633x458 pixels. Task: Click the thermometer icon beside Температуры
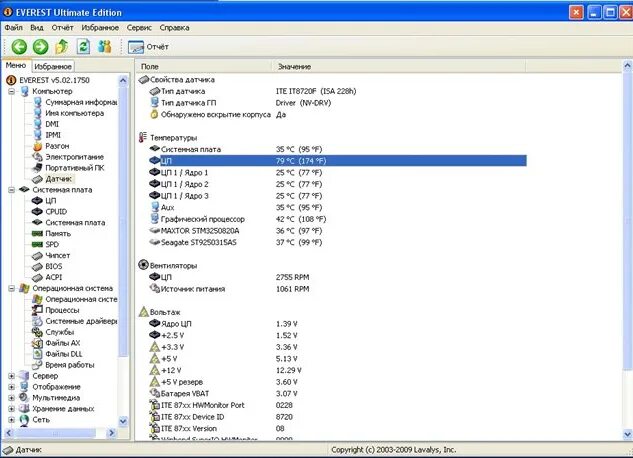tap(143, 138)
